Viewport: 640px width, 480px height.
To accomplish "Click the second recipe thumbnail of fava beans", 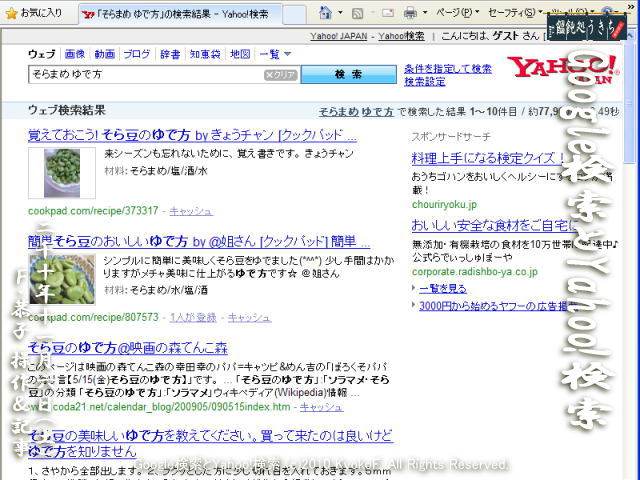I will coord(62,280).
